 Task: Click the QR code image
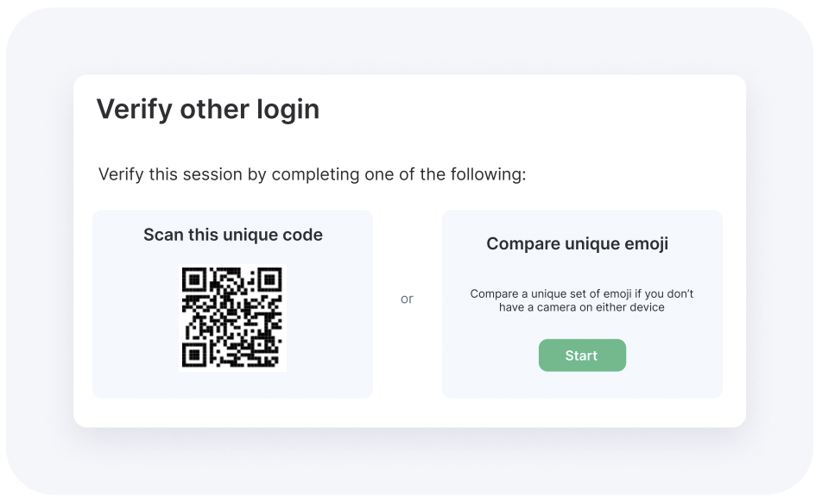(232, 318)
